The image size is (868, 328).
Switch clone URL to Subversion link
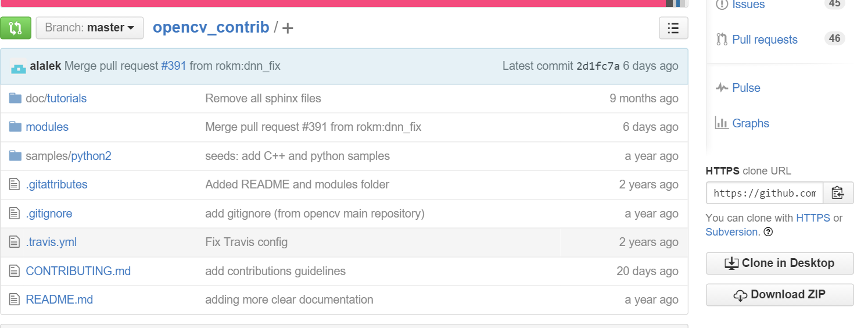pyautogui.click(x=731, y=232)
